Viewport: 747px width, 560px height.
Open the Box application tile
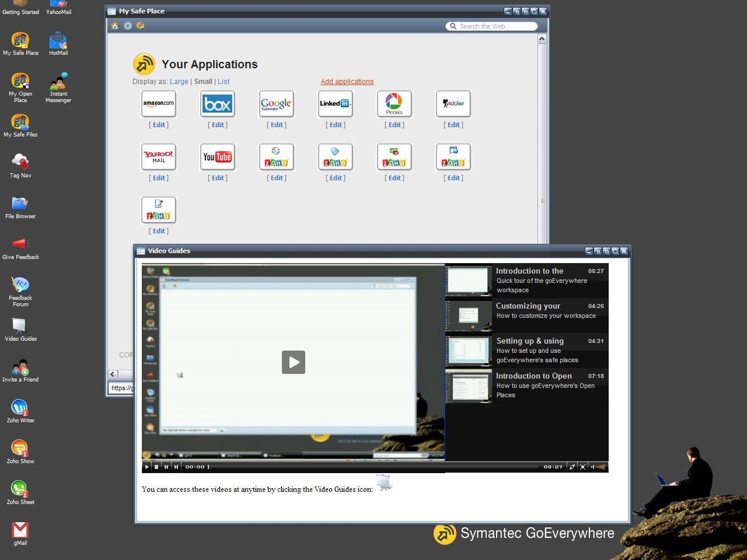point(218,104)
